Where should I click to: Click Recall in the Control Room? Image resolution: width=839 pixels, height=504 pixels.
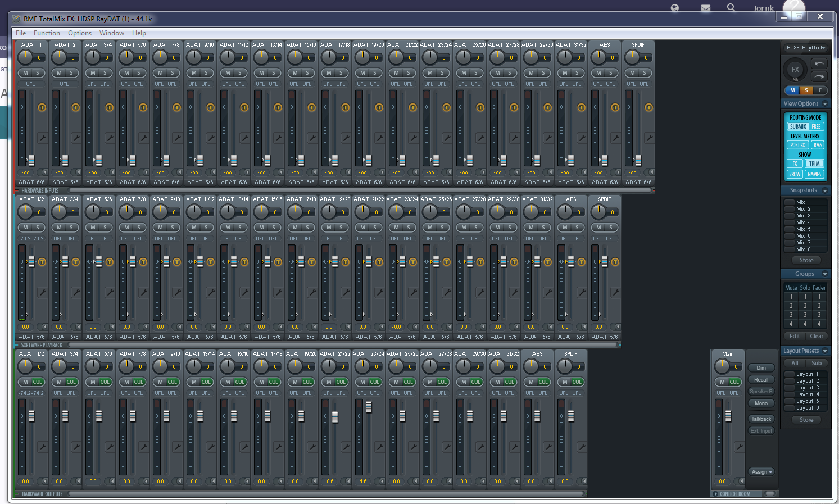761,380
